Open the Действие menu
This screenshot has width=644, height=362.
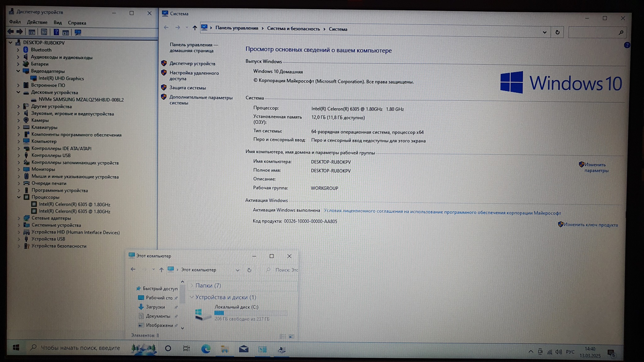tap(37, 22)
